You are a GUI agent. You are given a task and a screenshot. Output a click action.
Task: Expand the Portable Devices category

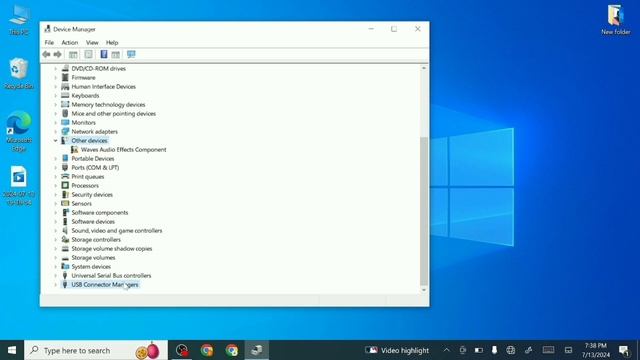[x=56, y=158]
